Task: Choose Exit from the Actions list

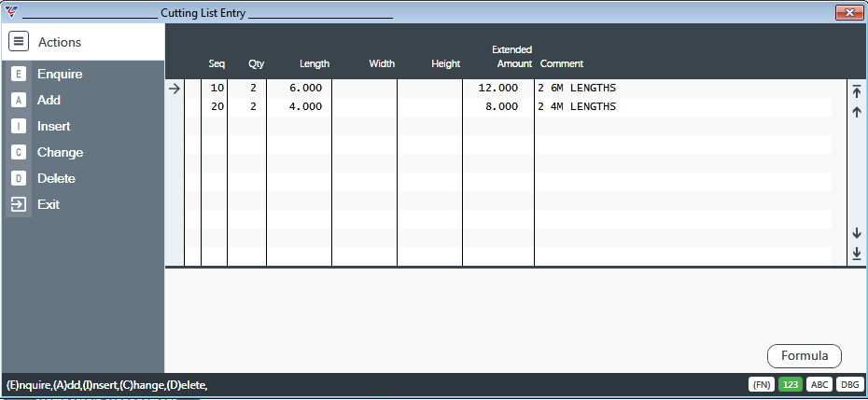Action: (x=49, y=204)
